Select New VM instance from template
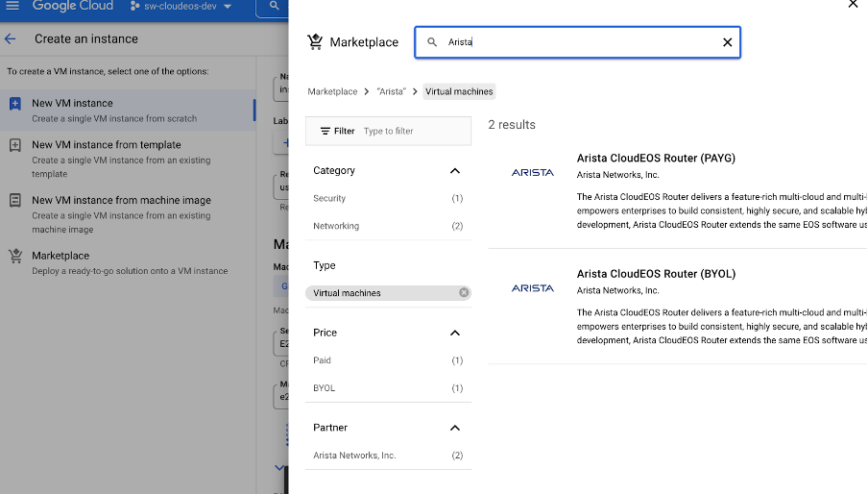 click(128, 159)
